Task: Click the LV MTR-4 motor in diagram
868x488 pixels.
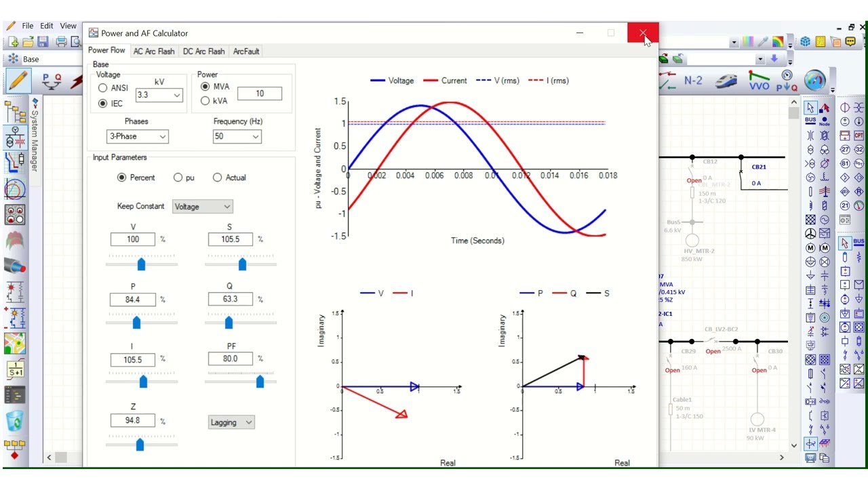Action: click(757, 420)
